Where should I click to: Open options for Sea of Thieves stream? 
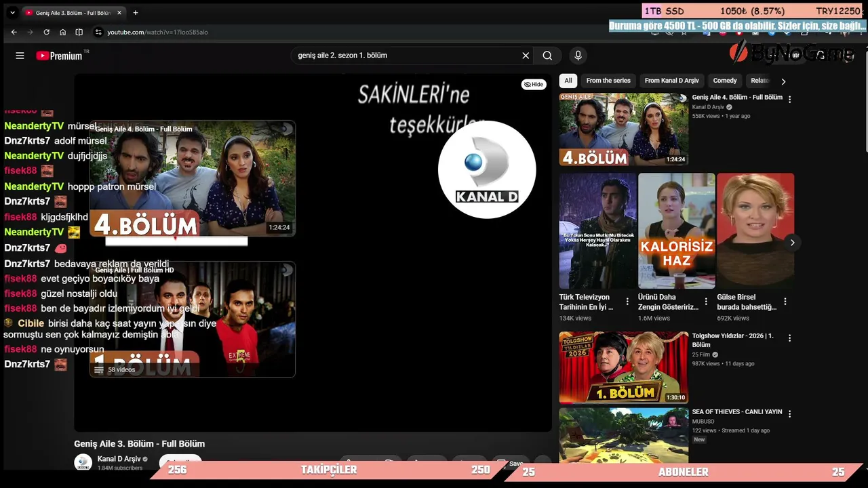click(789, 413)
